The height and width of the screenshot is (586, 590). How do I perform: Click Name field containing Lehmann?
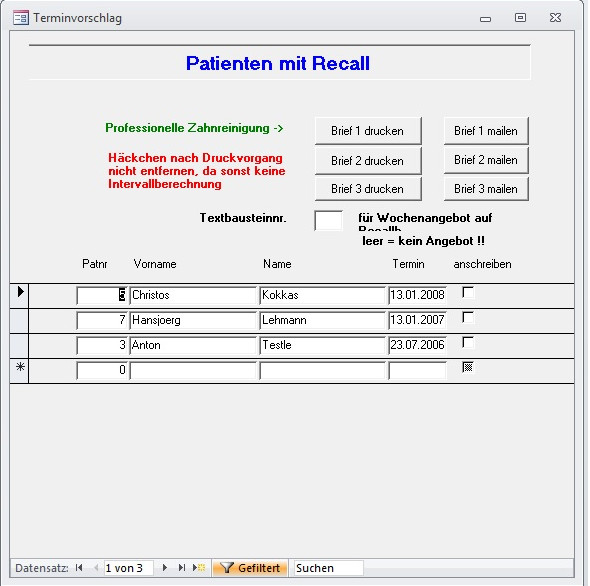tap(322, 320)
